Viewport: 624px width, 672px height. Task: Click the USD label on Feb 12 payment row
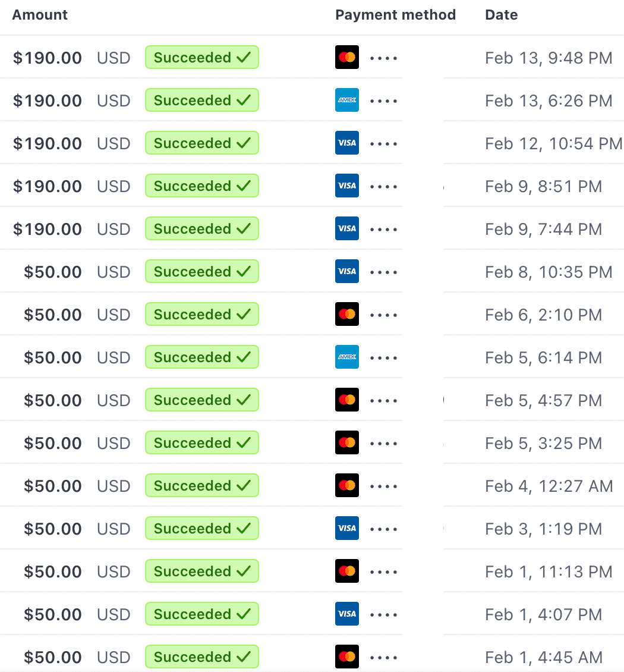point(114,143)
